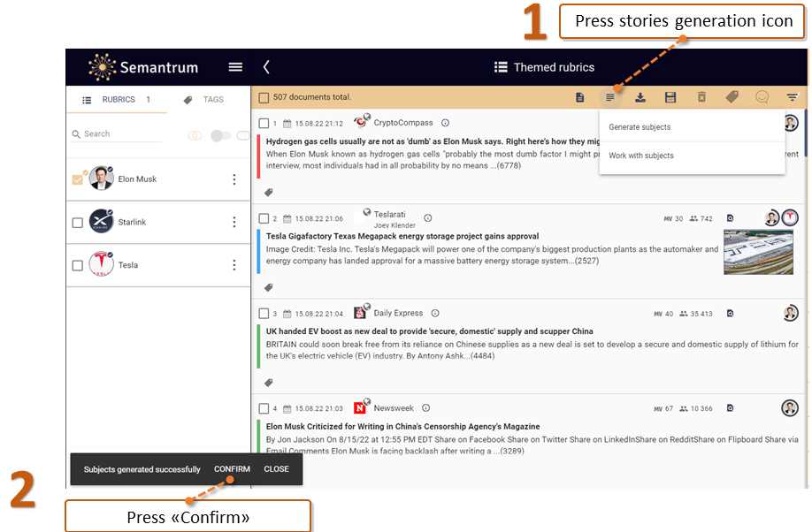Click the info icon next to CryptoCompass

point(445,123)
